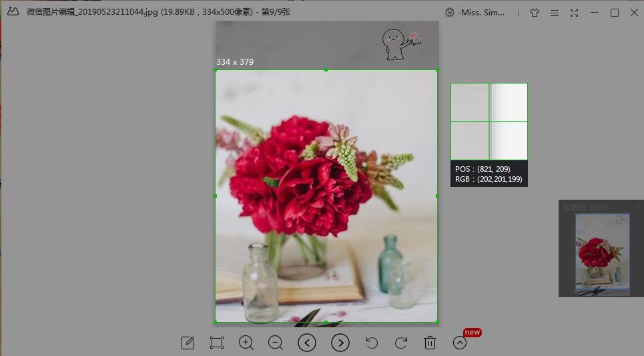Click the bird's-eye thumbnail preview
644x356 pixels.
(x=603, y=252)
